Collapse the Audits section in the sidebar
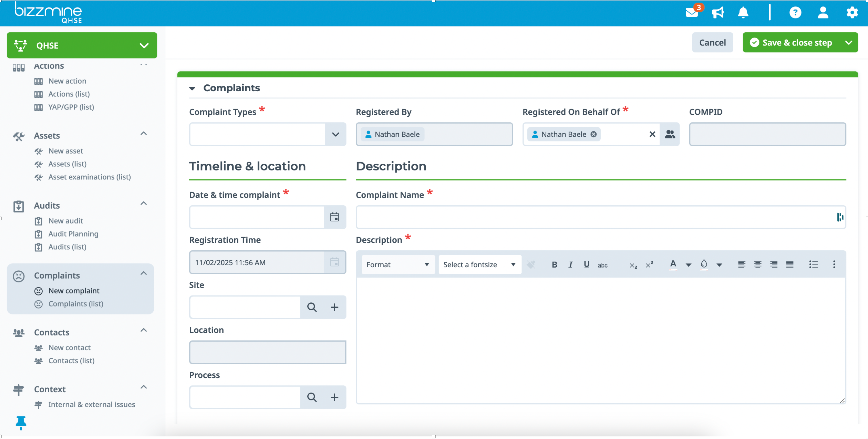Image resolution: width=868 pixels, height=439 pixels. [x=144, y=203]
